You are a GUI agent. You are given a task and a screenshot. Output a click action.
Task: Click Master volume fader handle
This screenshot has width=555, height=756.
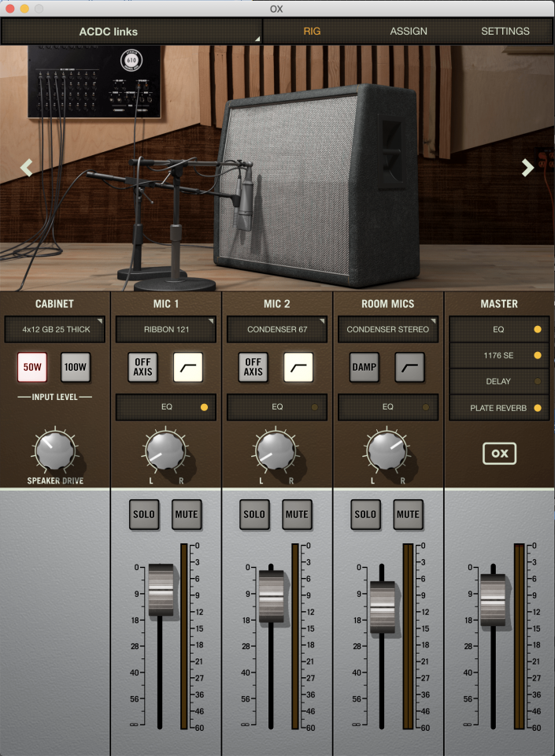tap(493, 600)
